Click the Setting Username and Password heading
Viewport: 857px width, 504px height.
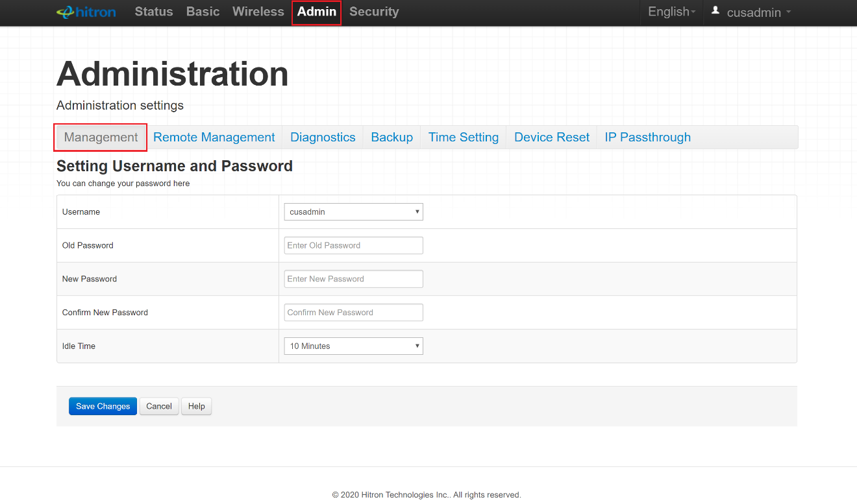(x=175, y=166)
